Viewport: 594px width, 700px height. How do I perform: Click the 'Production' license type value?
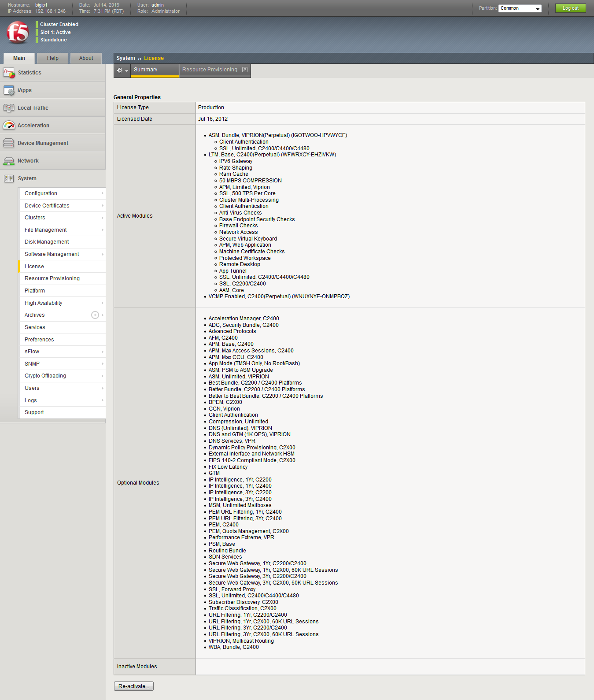(211, 107)
